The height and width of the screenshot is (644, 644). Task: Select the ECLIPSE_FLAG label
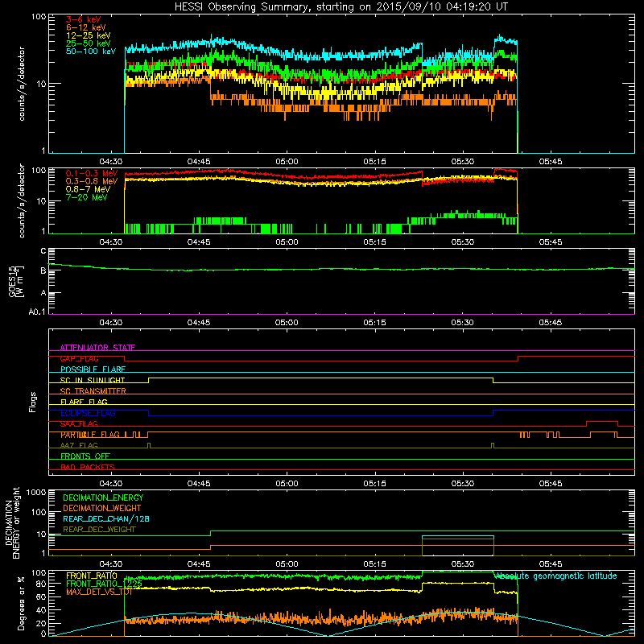click(88, 413)
